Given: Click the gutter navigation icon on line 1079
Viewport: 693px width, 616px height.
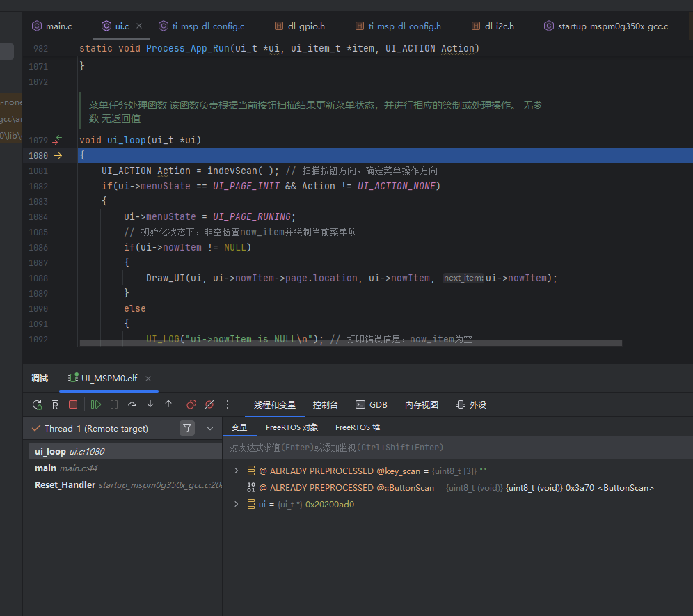Looking at the screenshot, I should click(58, 140).
